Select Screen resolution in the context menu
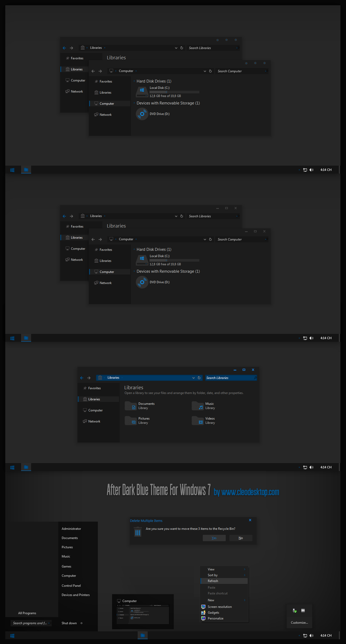This screenshot has width=346, height=644. click(x=224, y=607)
